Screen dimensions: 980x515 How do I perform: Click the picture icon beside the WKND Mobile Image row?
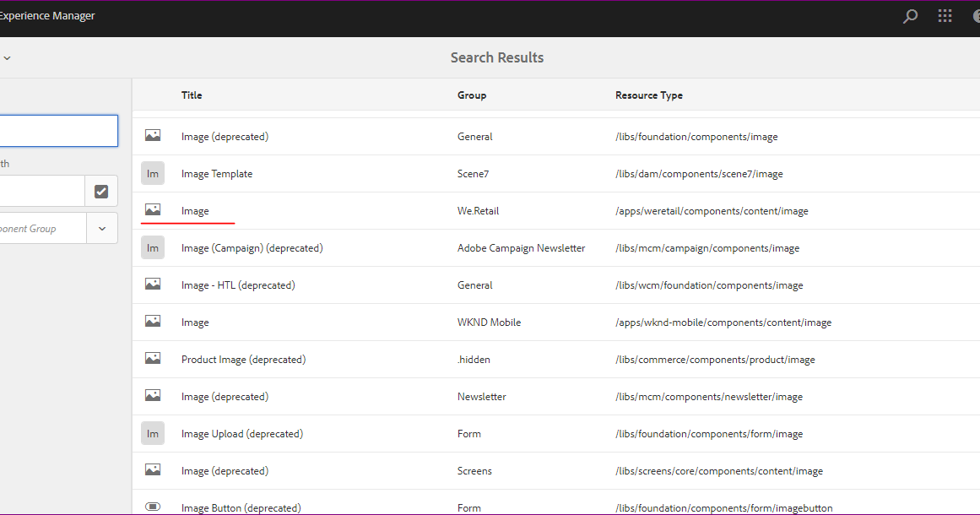point(153,321)
